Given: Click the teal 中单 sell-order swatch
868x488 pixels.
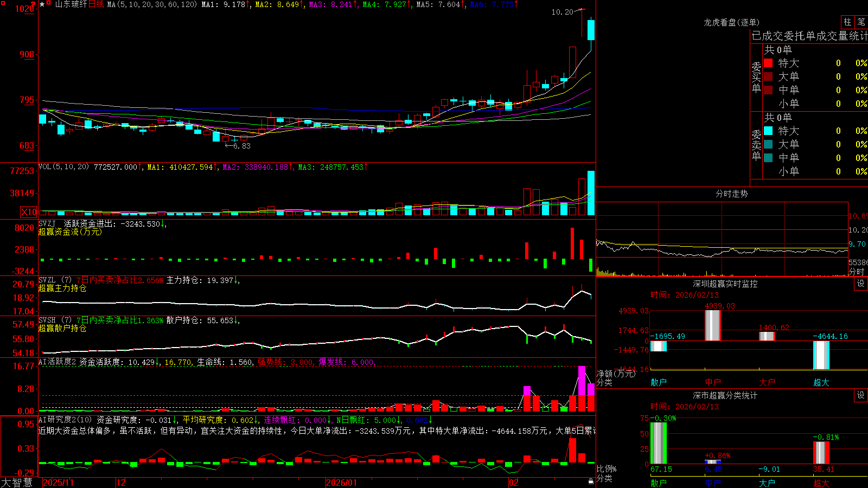Looking at the screenshot, I should 768,158.
